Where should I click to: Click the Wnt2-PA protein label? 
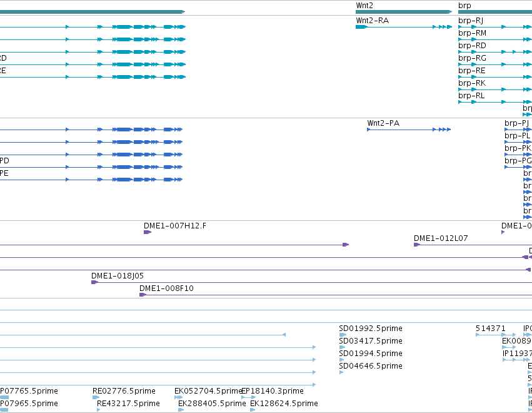[x=383, y=123]
